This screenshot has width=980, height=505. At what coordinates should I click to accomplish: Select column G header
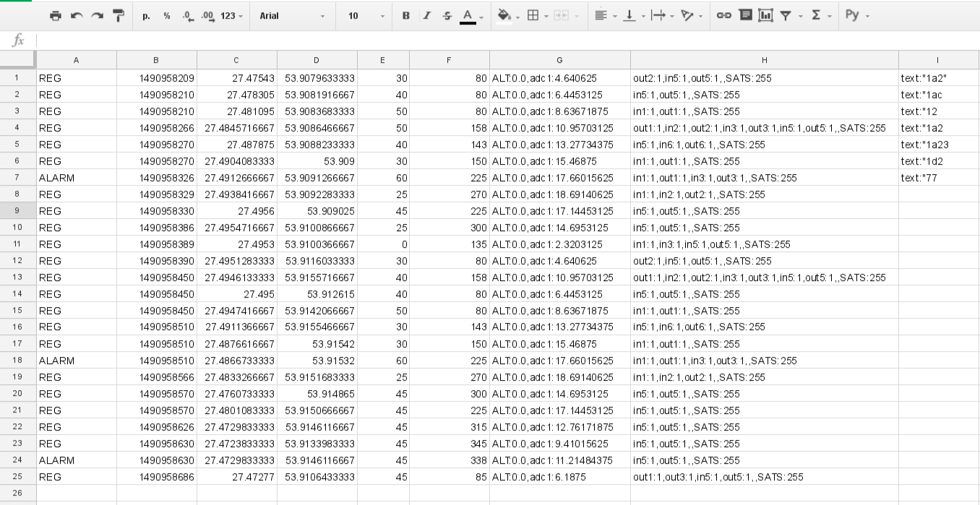[x=559, y=60]
